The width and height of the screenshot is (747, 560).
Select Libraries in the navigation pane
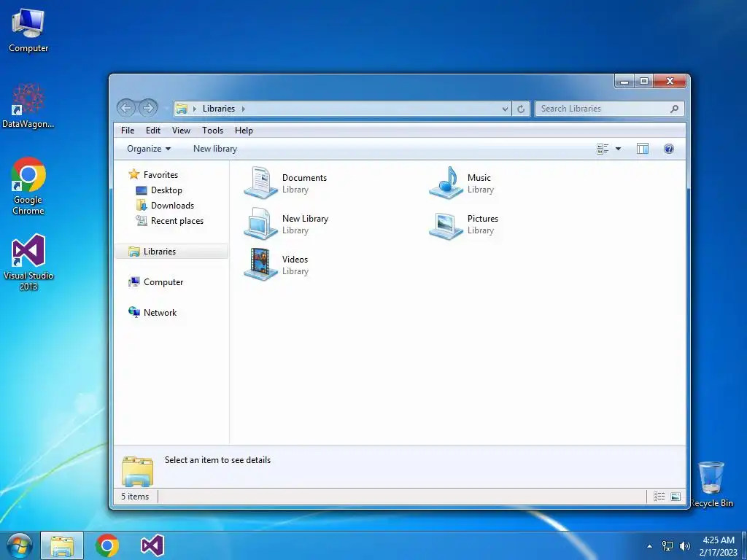click(x=171, y=252)
